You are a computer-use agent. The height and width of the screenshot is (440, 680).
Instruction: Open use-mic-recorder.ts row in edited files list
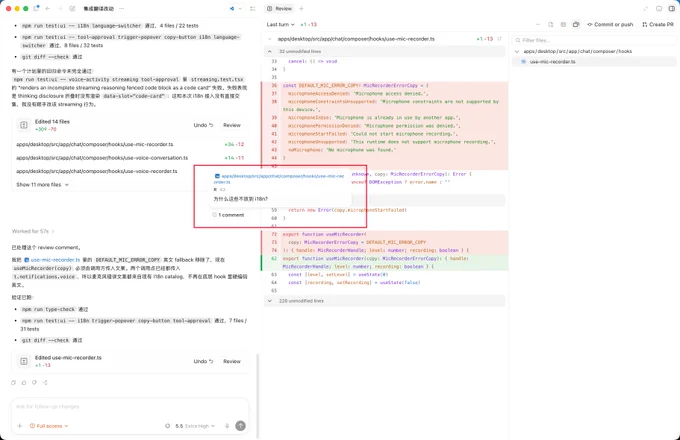pos(130,144)
